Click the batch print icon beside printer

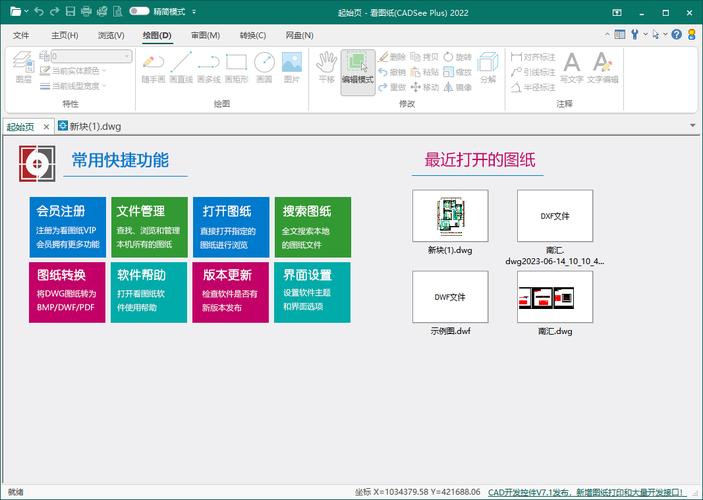click(102, 11)
